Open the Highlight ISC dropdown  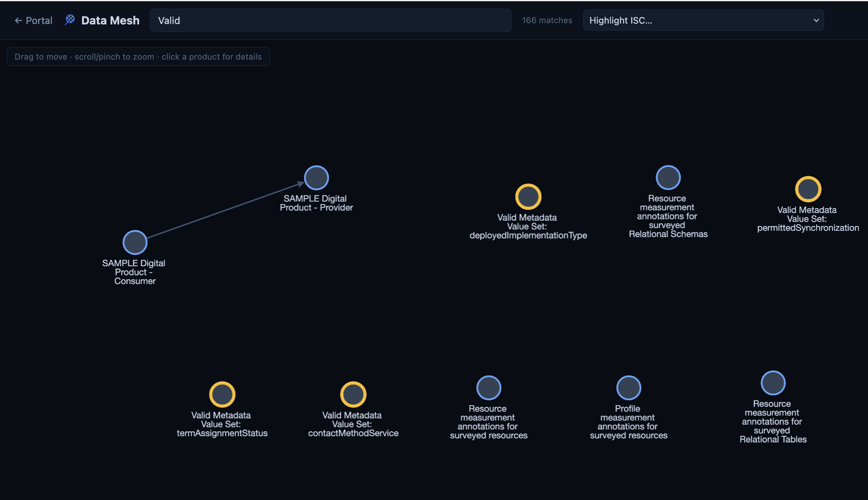click(x=703, y=20)
